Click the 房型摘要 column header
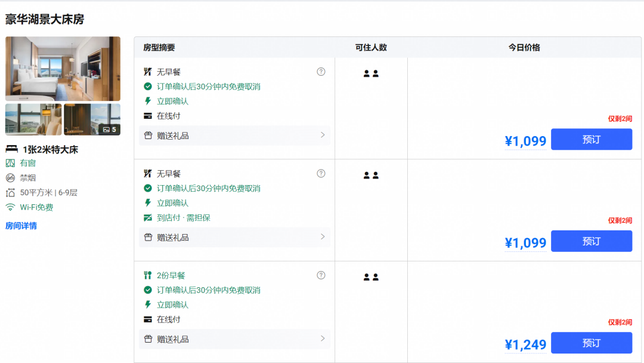Viewport: 644px width, 363px height. coord(159,48)
